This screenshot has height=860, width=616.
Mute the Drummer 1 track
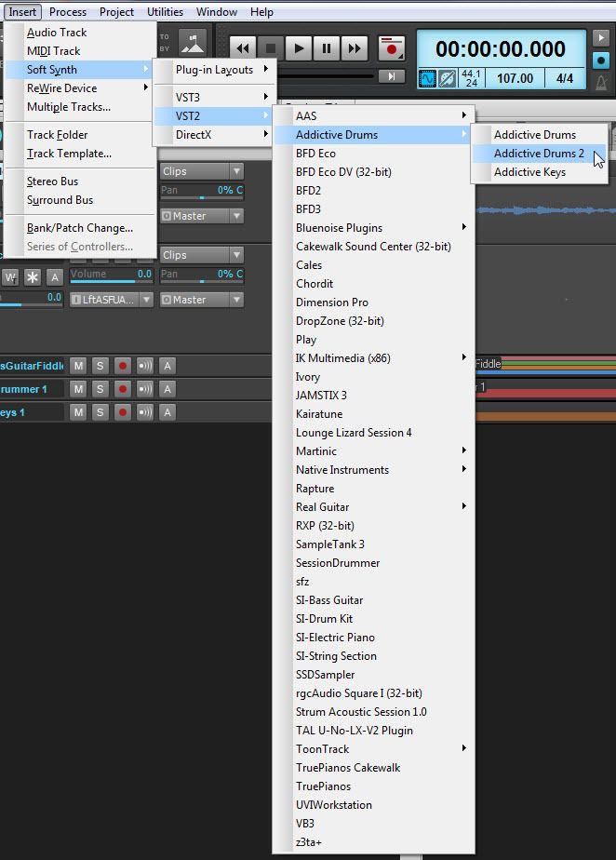click(x=78, y=389)
